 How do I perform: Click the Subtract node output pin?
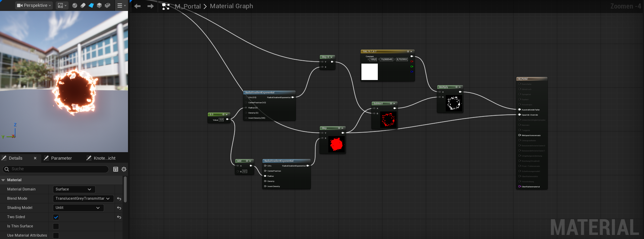[395, 108]
